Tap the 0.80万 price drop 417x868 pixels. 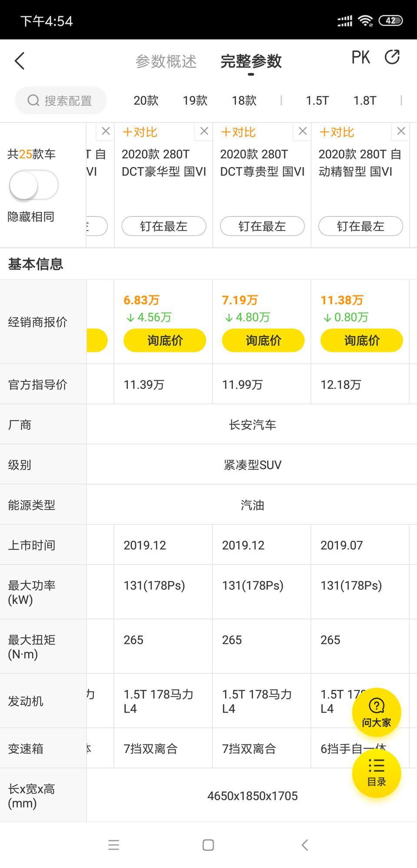(x=346, y=317)
